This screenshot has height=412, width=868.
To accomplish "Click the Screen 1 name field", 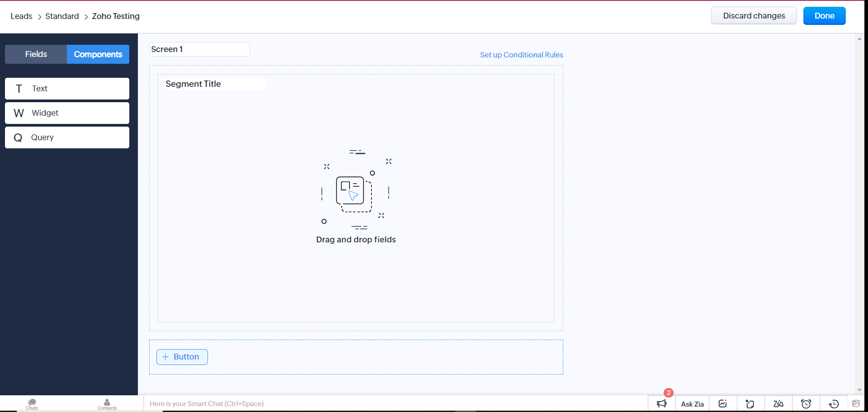I will click(199, 49).
